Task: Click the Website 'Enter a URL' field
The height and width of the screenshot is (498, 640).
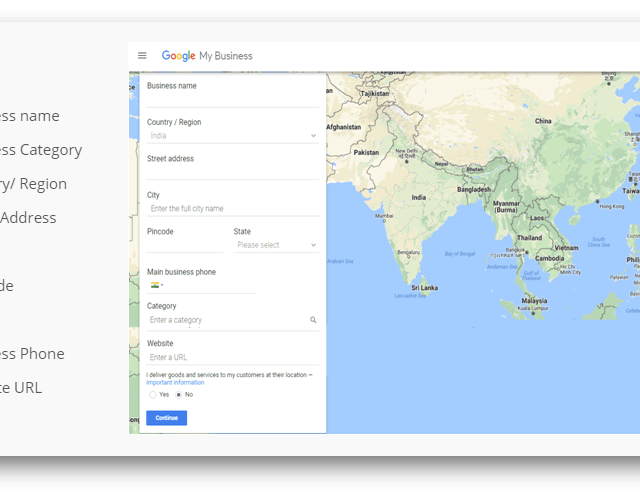Action: pos(232,357)
